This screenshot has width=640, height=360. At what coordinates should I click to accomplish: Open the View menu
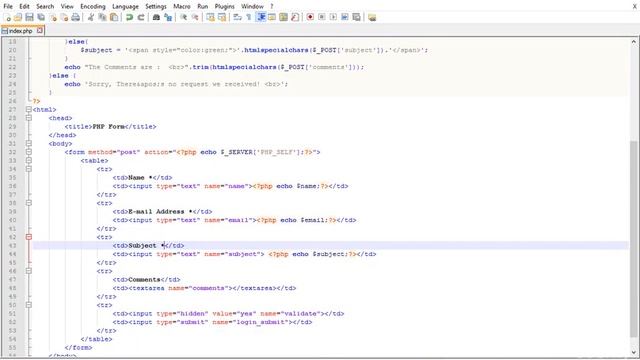pyautogui.click(x=67, y=6)
